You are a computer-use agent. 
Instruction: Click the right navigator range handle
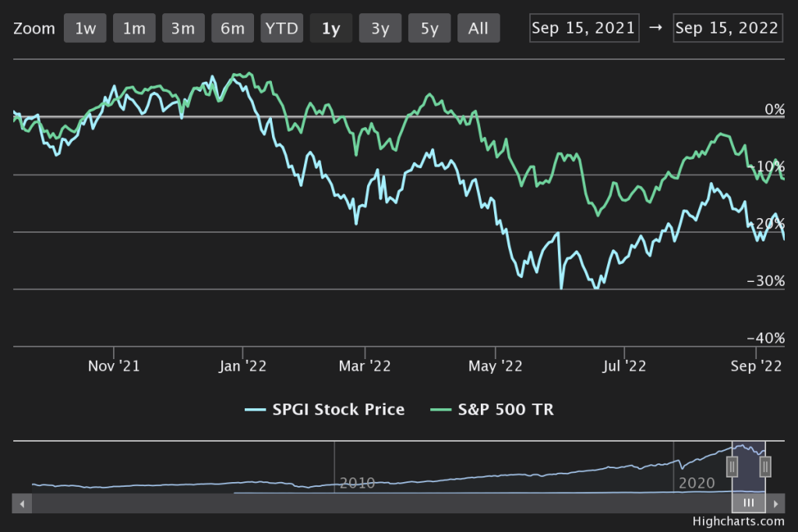pos(765,466)
